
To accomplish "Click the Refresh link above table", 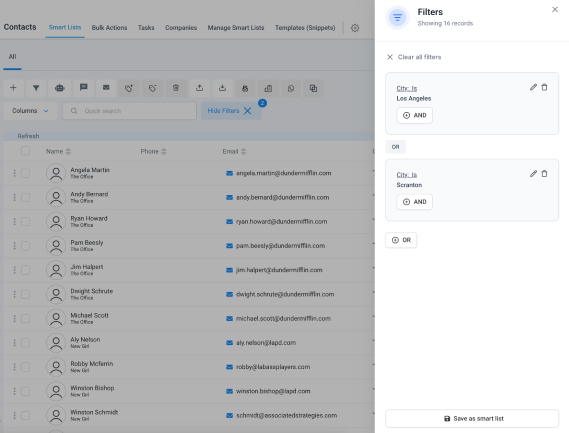I will [28, 136].
